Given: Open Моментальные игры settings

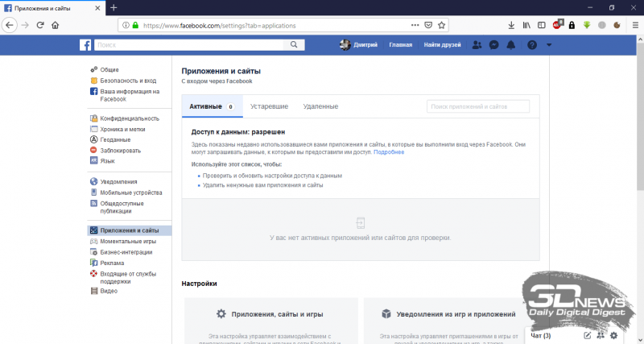Looking at the screenshot, I should pyautogui.click(x=130, y=241).
